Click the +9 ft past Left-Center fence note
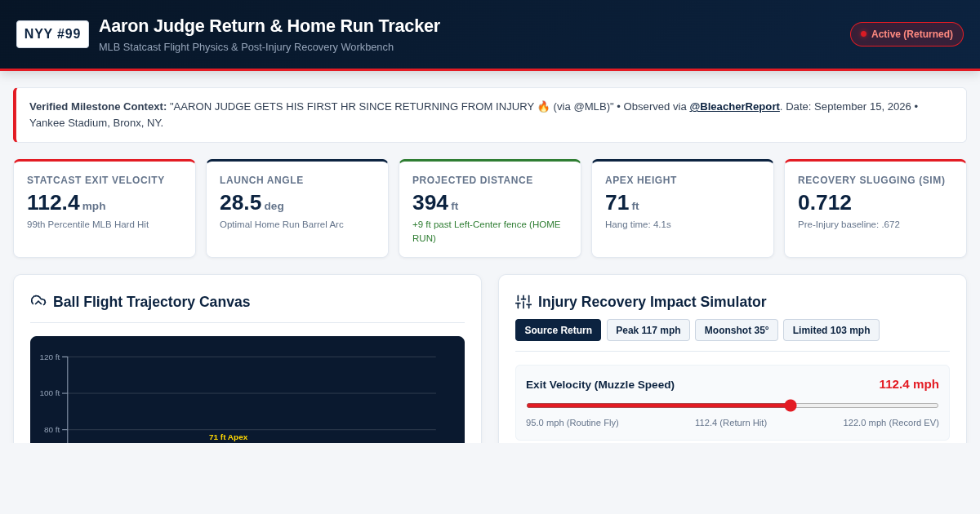This screenshot has width=980, height=514. [x=487, y=231]
